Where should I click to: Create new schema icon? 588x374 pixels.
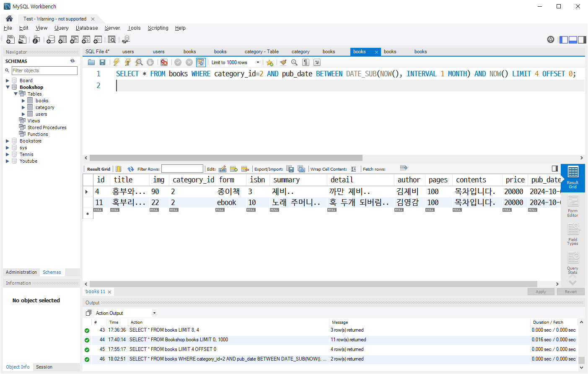click(x=51, y=39)
